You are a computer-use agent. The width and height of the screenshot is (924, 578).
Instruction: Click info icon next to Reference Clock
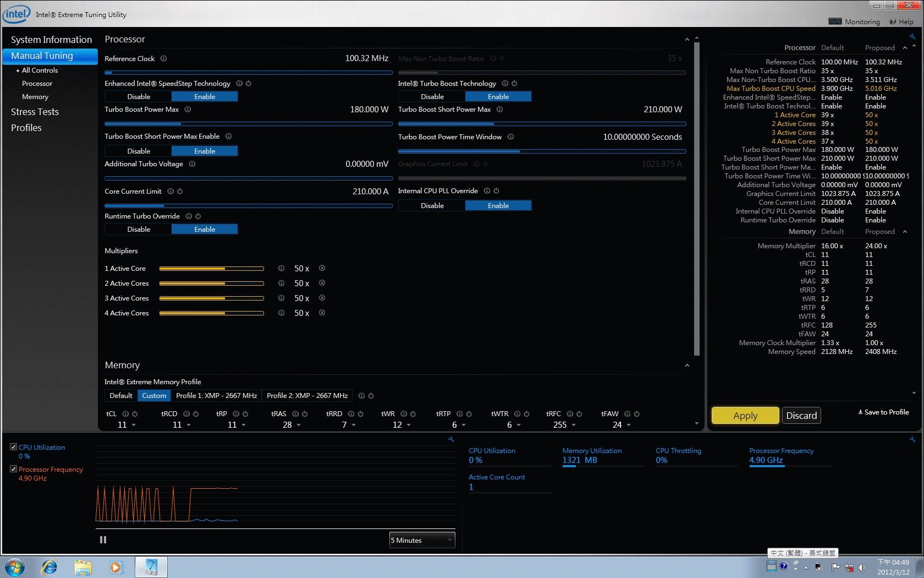tap(163, 59)
